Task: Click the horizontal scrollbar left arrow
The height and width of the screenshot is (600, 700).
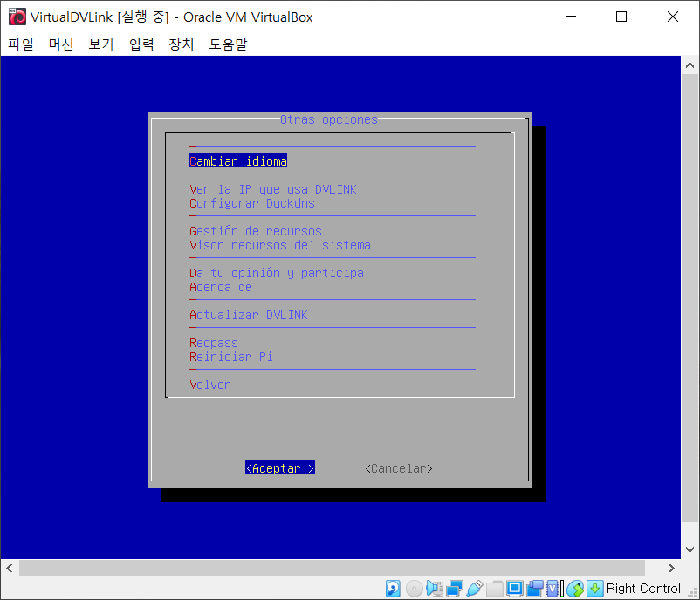Action: 10,569
